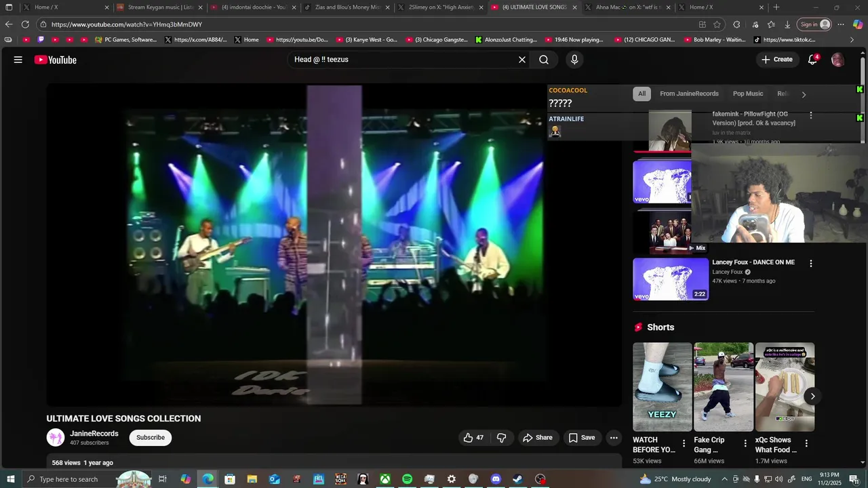Like the video showing 47 likes
868x488 pixels.
pos(473,438)
